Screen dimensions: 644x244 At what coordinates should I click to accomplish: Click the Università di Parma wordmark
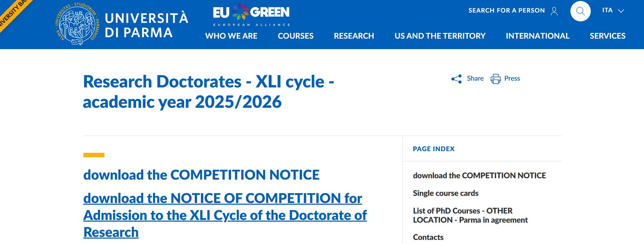pos(146,25)
